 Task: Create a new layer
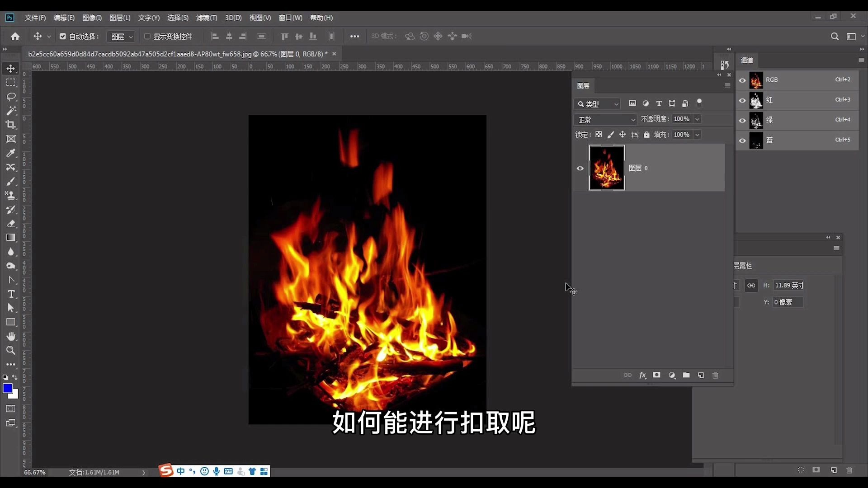click(x=701, y=375)
